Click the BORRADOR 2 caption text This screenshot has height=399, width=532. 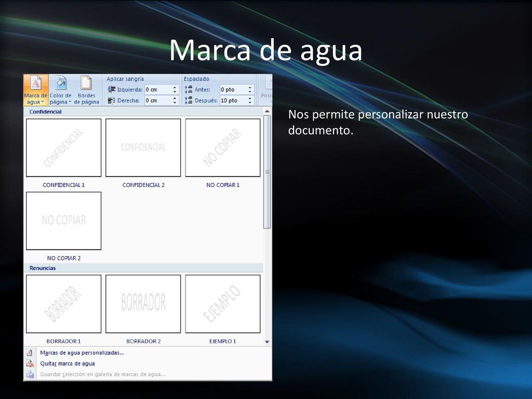coord(143,341)
